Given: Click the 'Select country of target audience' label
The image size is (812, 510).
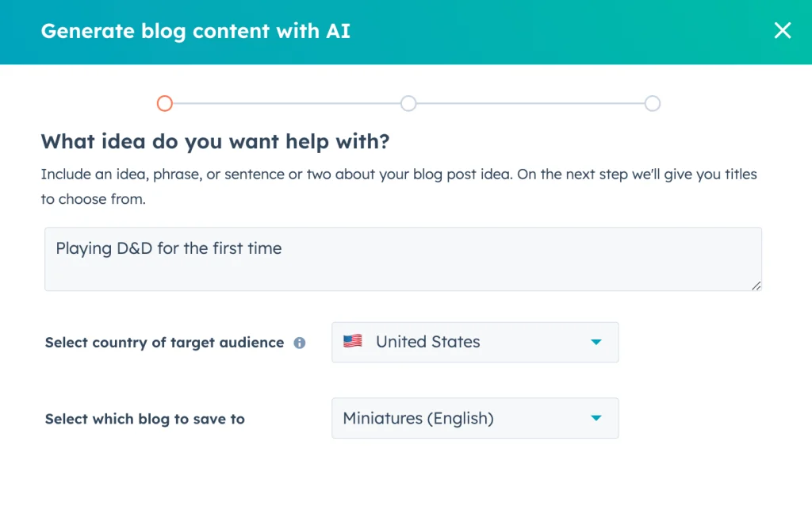Looking at the screenshot, I should pos(164,343).
